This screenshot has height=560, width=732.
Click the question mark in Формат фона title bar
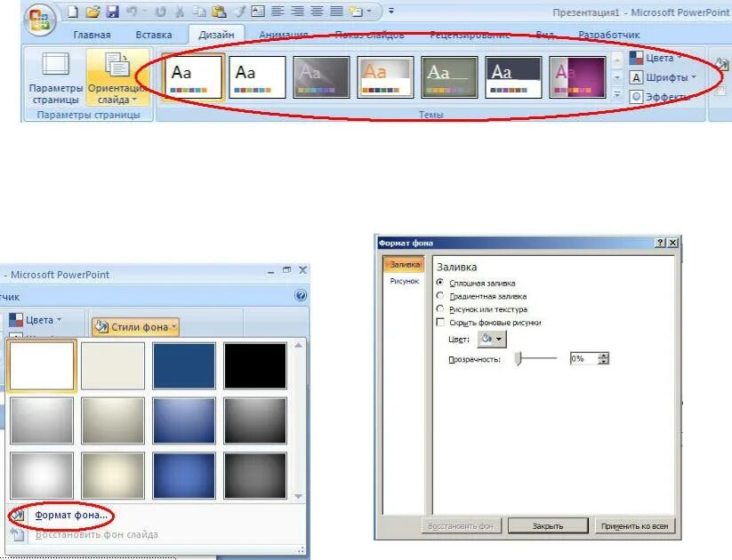coord(660,243)
